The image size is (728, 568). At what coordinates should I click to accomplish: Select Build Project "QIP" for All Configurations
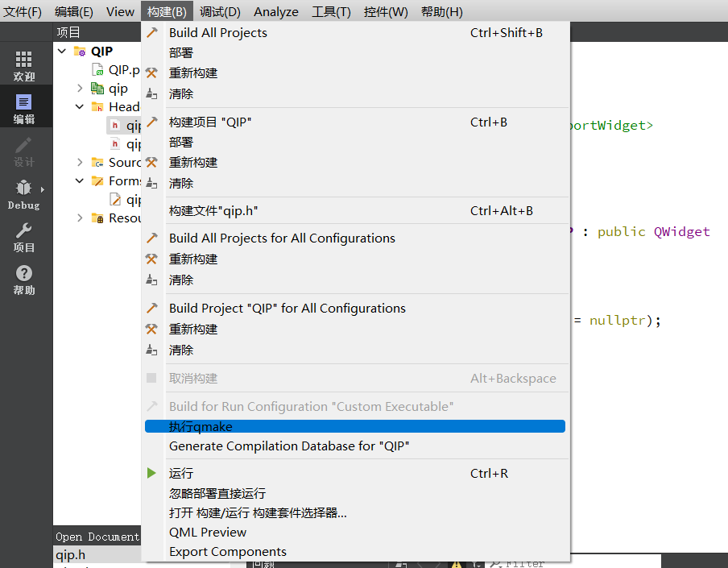point(355,308)
